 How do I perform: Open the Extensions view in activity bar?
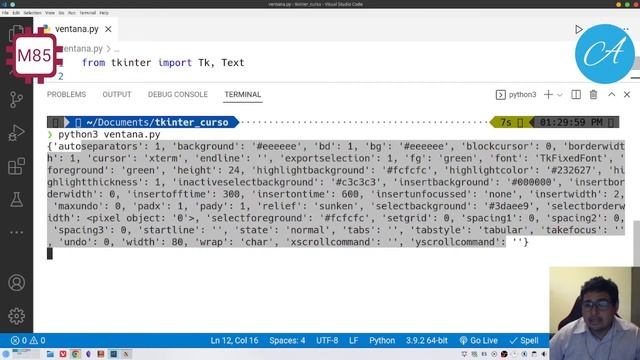click(16, 166)
